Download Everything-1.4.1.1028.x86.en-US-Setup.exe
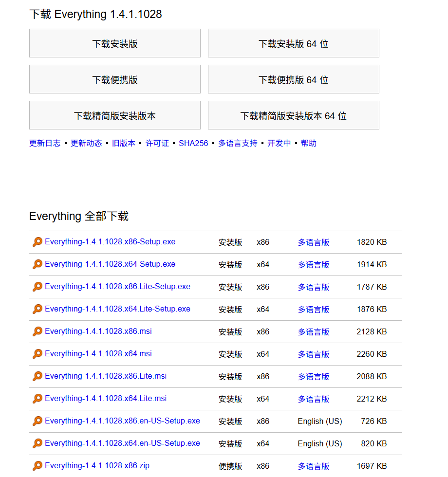 point(122,421)
